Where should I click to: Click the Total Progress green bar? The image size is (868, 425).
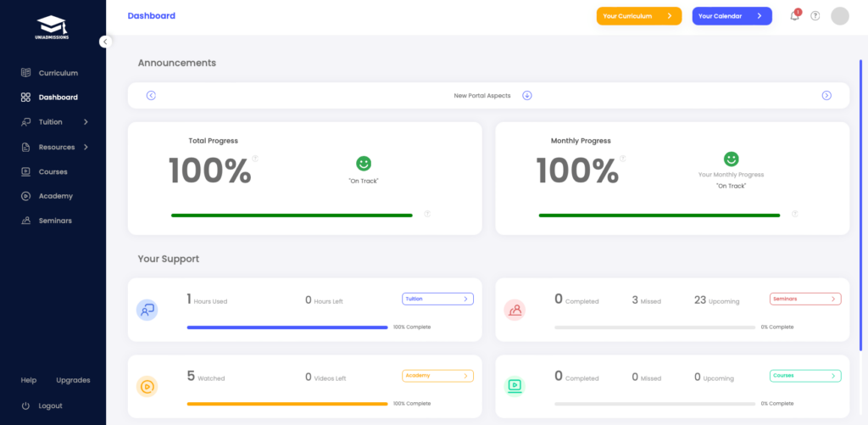(292, 215)
